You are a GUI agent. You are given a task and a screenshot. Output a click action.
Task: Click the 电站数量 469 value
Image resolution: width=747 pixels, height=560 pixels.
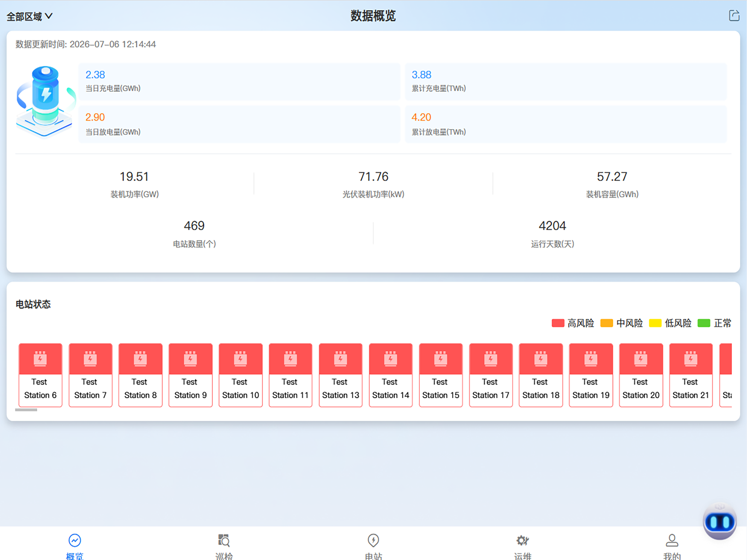coord(194,226)
